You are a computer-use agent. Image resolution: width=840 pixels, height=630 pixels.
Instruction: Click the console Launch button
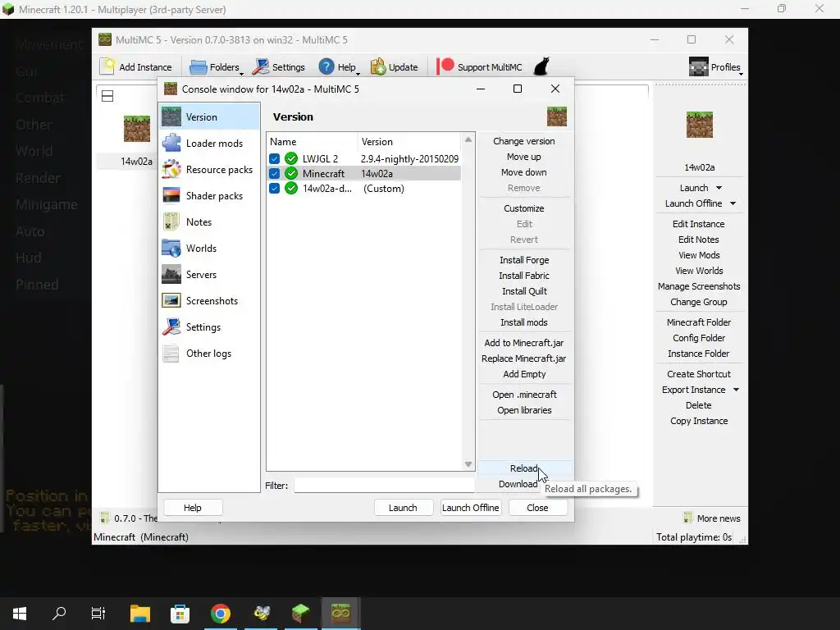coord(403,507)
